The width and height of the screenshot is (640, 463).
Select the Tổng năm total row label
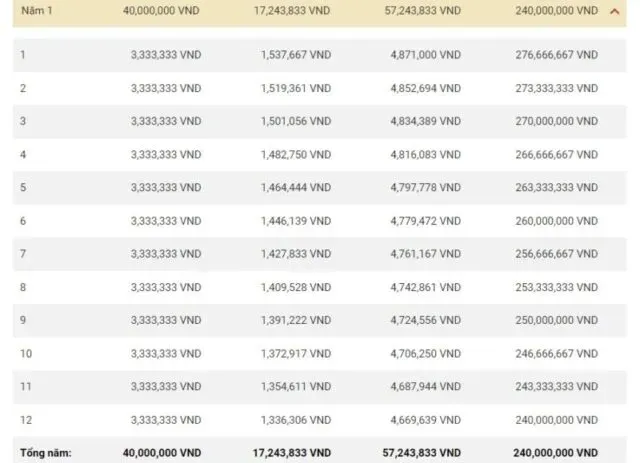click(45, 452)
